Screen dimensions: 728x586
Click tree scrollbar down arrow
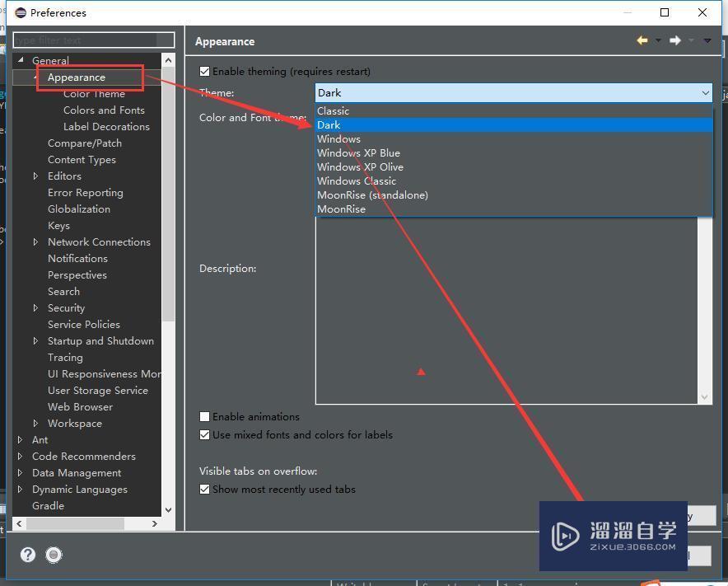(169, 510)
